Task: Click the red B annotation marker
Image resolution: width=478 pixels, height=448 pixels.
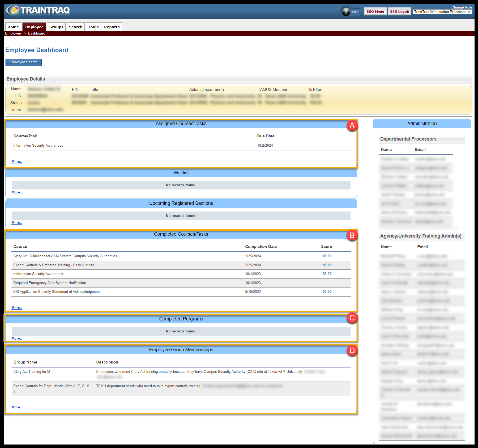Action: 352,235
